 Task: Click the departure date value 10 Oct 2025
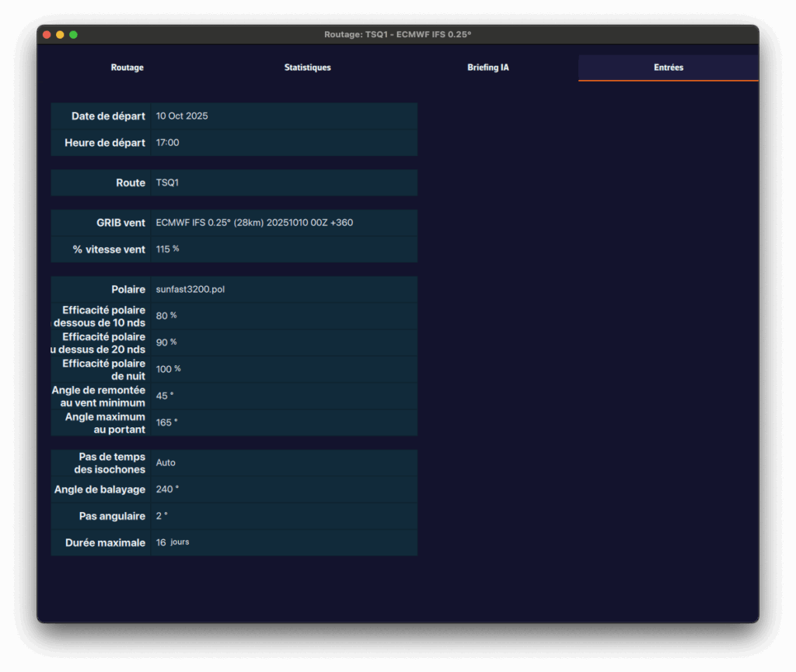[182, 117]
